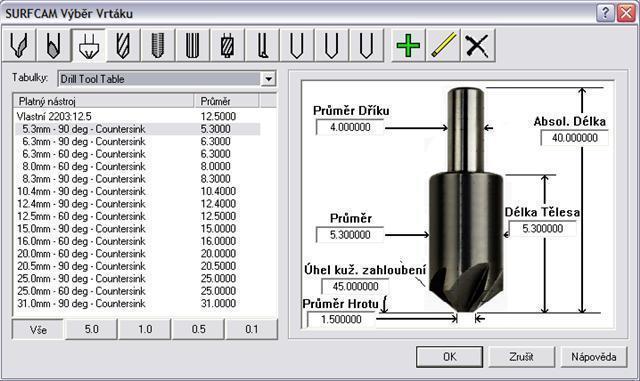Click the green plus add tool icon
The height and width of the screenshot is (381, 640).
(x=408, y=45)
